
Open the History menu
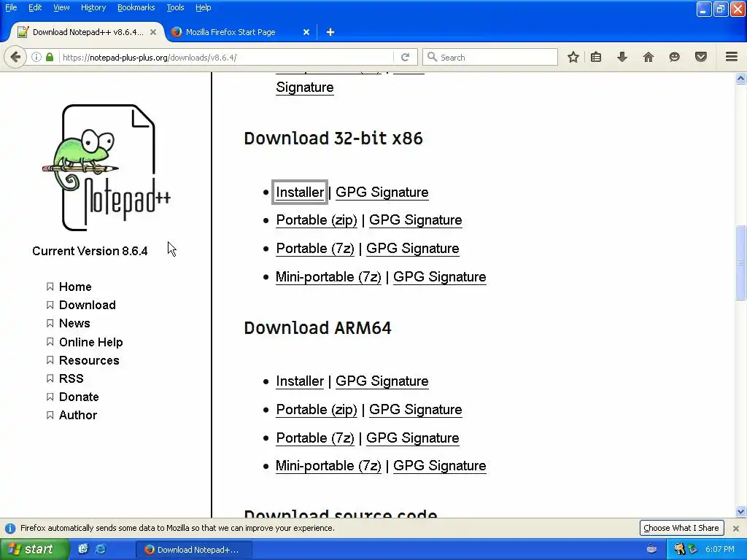coord(93,7)
